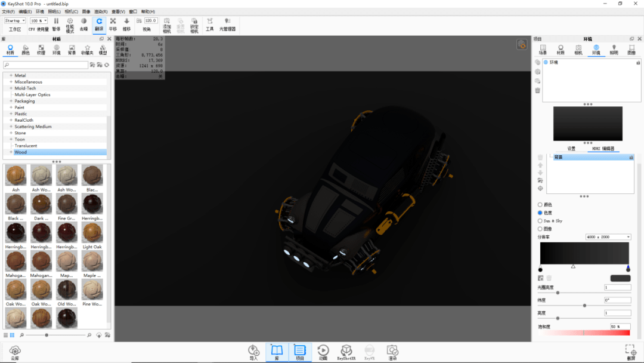Image resolution: width=644 pixels, height=363 pixels.
Task: Click the screenshot (截屏) icon
Action: pos(631,351)
